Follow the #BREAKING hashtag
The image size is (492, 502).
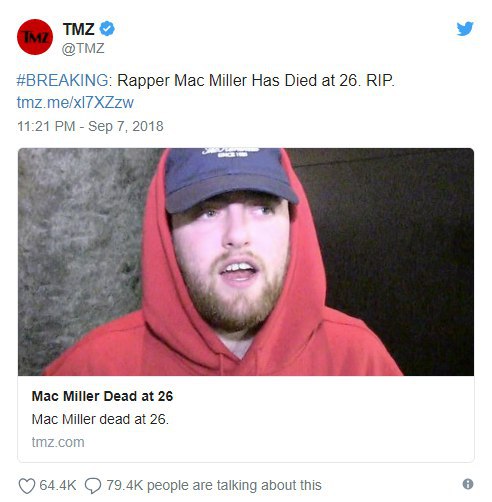pos(62,80)
